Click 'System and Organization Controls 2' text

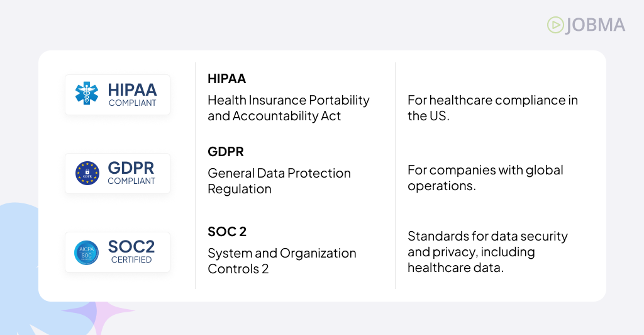282,261
